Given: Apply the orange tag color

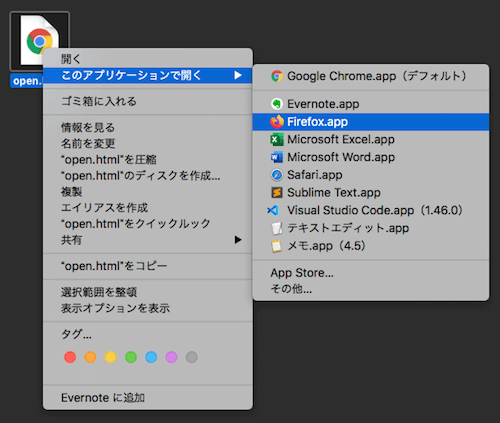Looking at the screenshot, I should click(90, 357).
